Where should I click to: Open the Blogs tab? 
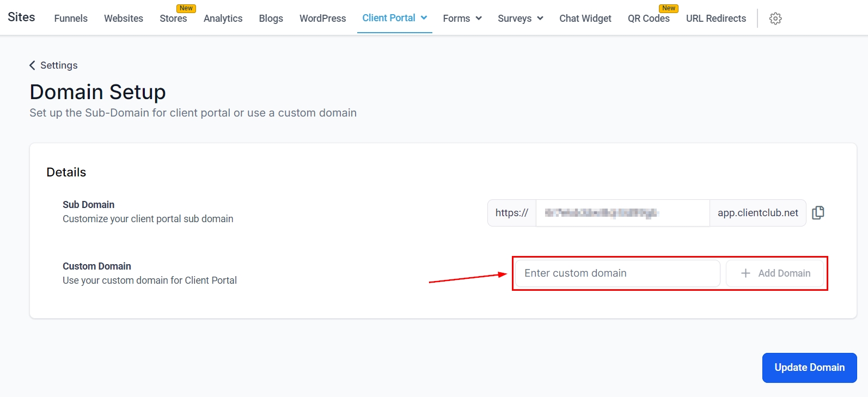pos(271,19)
